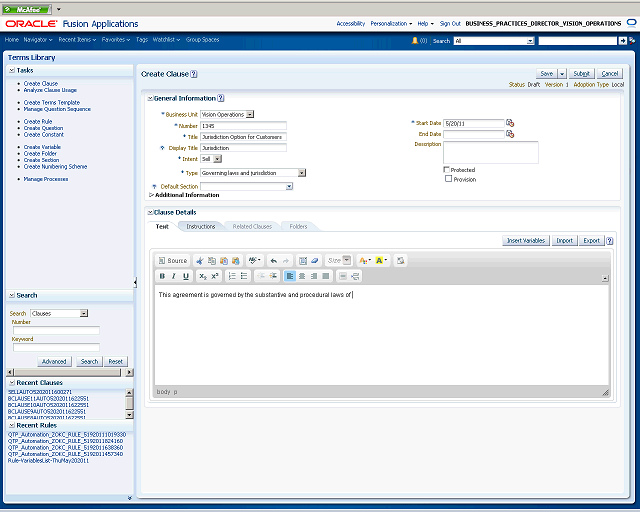640x512 pixels.
Task: Click the Insert Variables button
Action: pos(526,240)
